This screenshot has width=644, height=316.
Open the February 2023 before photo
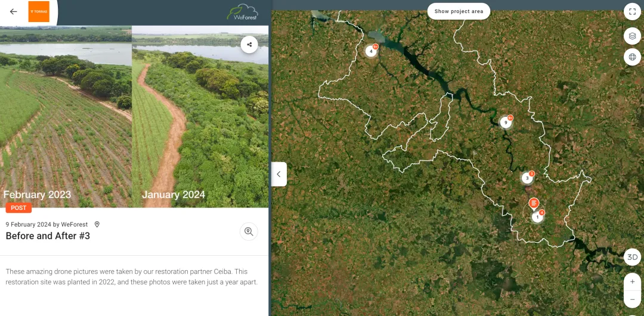(x=66, y=117)
